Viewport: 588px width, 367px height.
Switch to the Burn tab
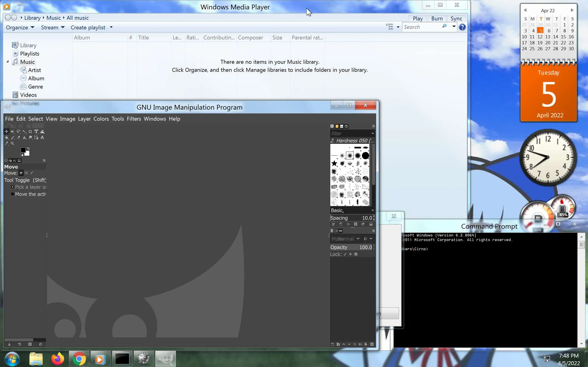click(x=437, y=18)
